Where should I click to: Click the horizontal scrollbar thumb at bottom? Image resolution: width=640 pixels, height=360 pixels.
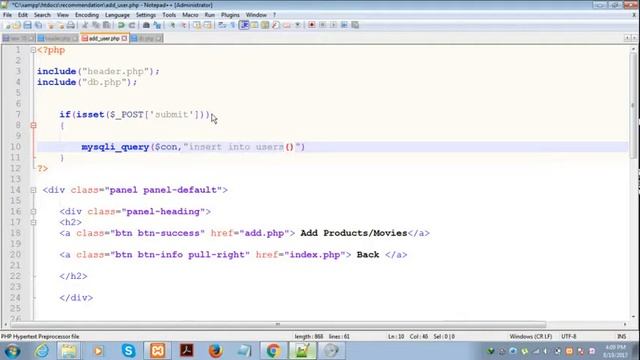coord(278,324)
